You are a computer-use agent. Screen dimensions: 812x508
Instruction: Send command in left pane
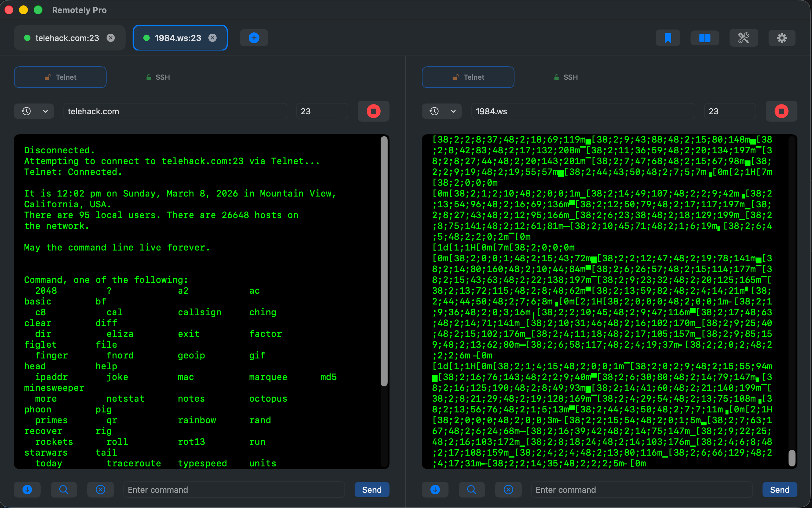372,490
